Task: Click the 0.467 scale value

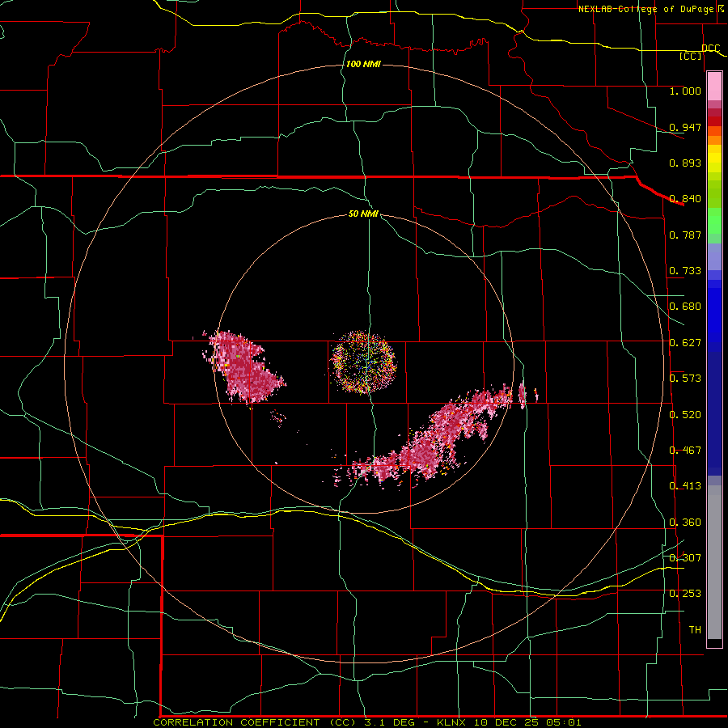Action: [x=685, y=451]
